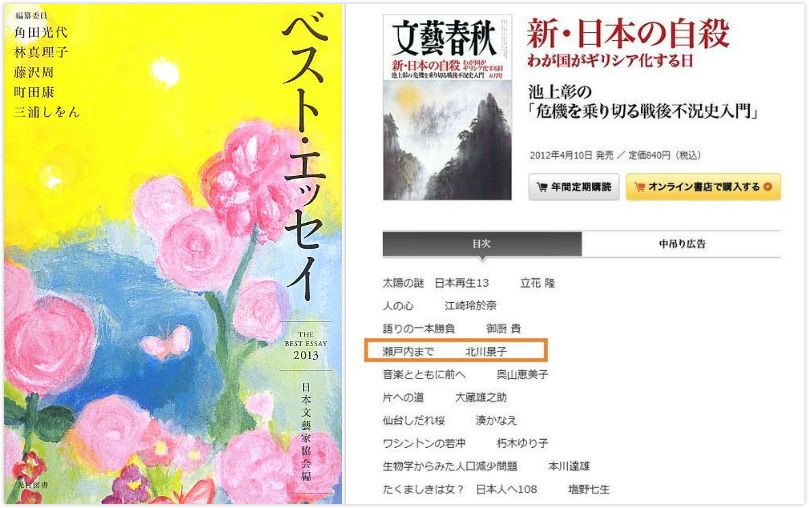Click オンライン書店で購入する button
This screenshot has width=809, height=508.
tap(703, 187)
